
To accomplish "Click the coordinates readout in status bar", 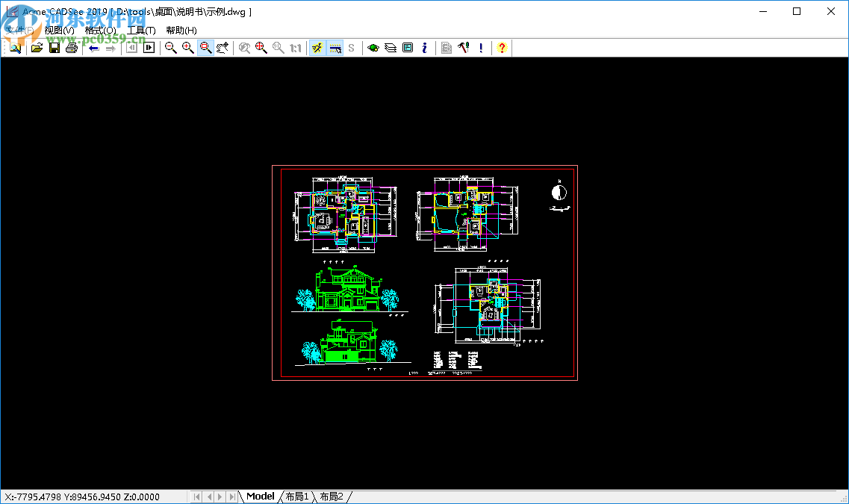I will [82, 497].
